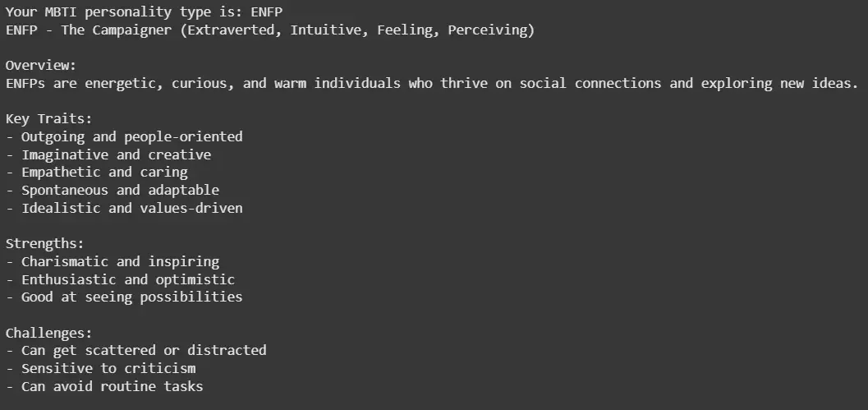Screen dimensions: 868x410
Task: Click the 'Good at seeing possibilities' line
Action: pos(124,297)
